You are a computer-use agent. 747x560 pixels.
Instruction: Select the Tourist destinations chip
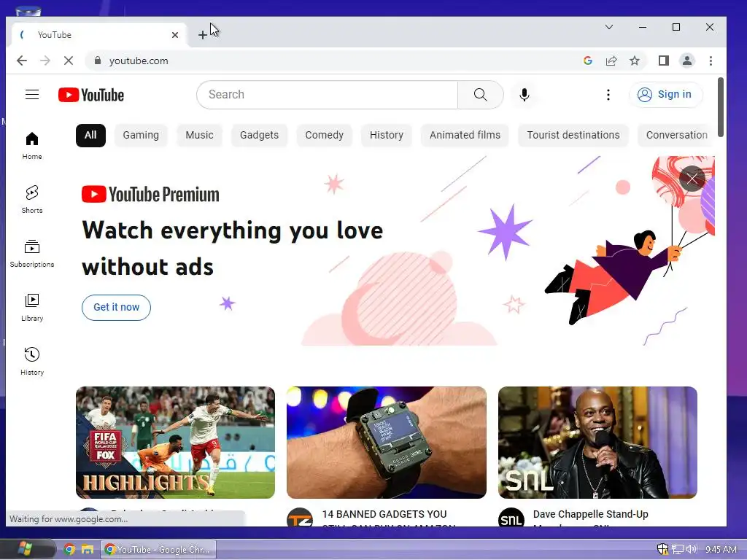[573, 135]
